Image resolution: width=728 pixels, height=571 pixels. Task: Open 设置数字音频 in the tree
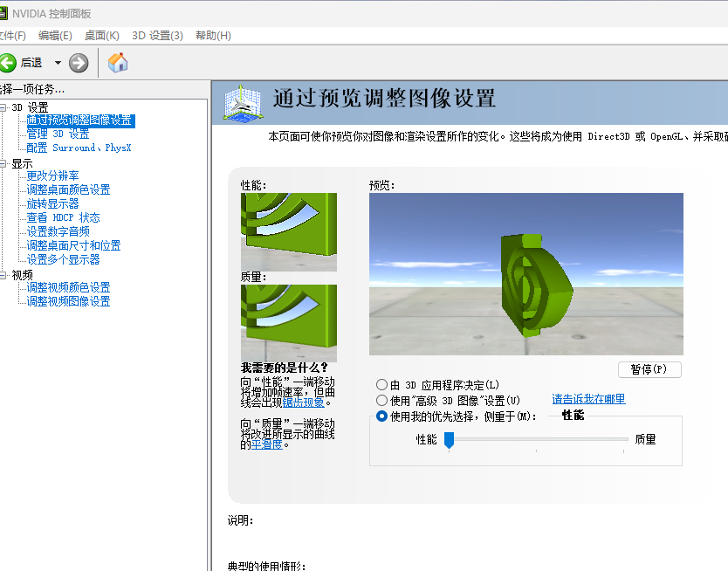tap(58, 231)
